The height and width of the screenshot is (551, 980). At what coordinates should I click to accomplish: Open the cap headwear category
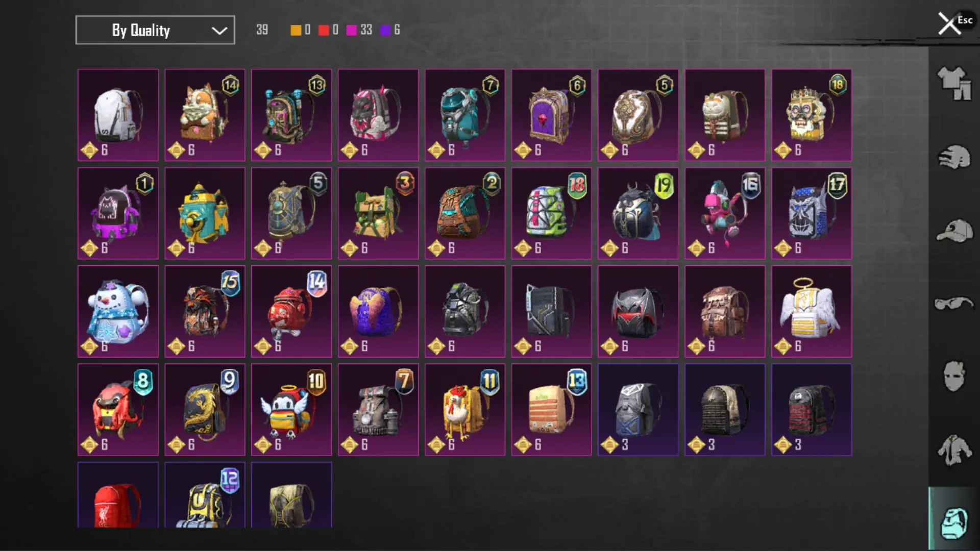[x=954, y=231]
